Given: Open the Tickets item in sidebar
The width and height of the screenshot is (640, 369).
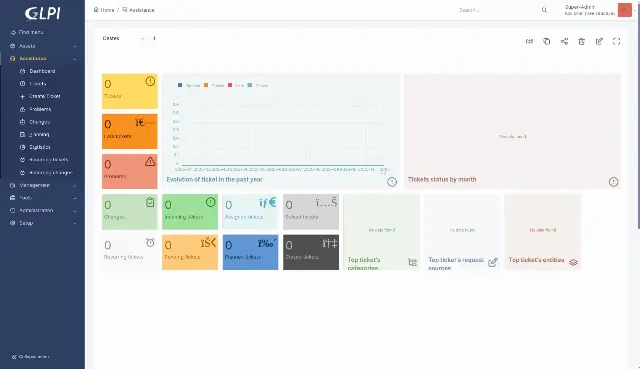Looking at the screenshot, I should coord(38,84).
